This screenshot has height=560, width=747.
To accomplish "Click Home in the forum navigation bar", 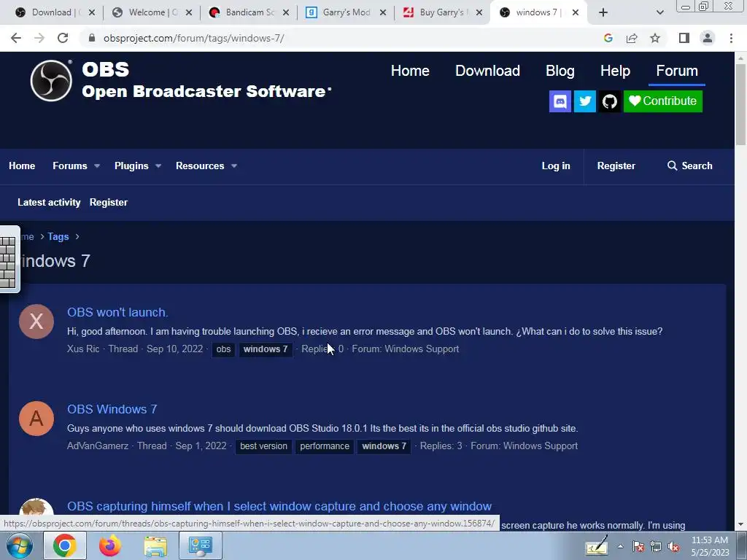I will 22,166.
